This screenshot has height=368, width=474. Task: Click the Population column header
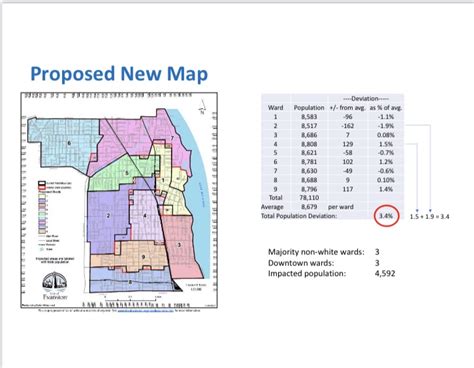(x=309, y=108)
